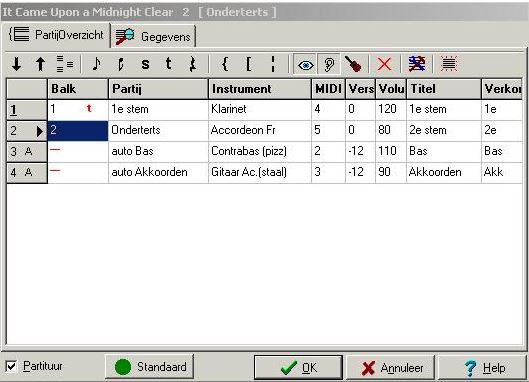Click MIDI cell '4' of Klarinet row
Image resolution: width=529 pixels, height=382 pixels.
(328, 110)
